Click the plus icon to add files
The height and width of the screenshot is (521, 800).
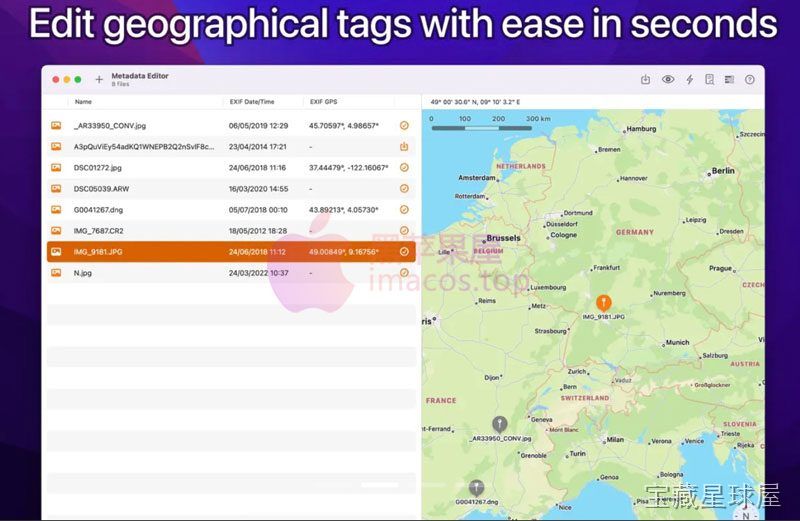coord(99,79)
